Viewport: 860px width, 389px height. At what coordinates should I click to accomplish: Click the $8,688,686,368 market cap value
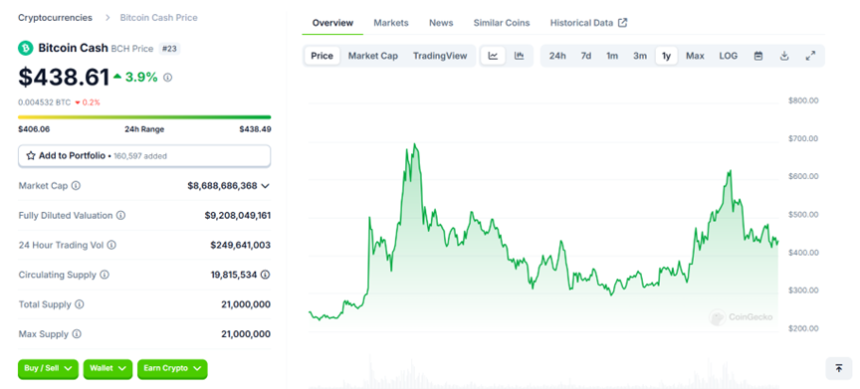[222, 186]
